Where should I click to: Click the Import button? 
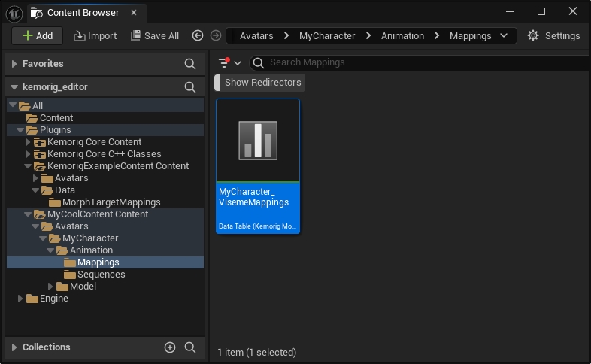coord(95,35)
